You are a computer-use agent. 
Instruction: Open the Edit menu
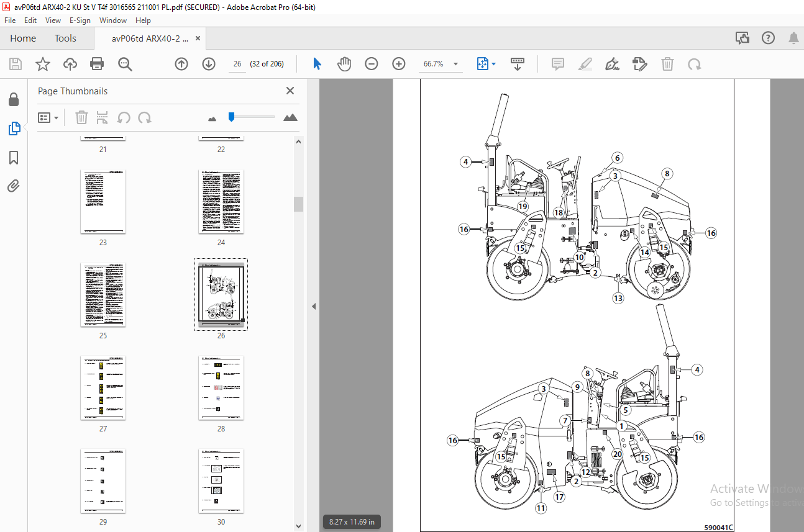pos(30,20)
